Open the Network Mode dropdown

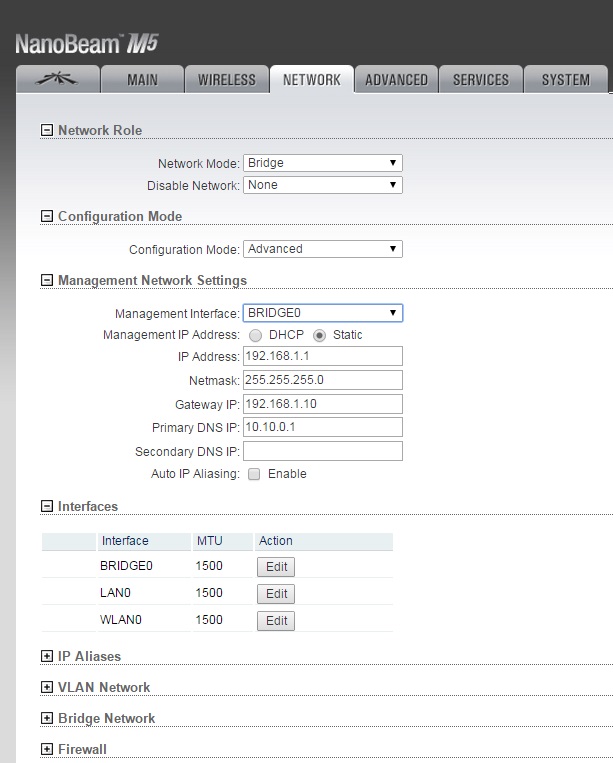322,163
